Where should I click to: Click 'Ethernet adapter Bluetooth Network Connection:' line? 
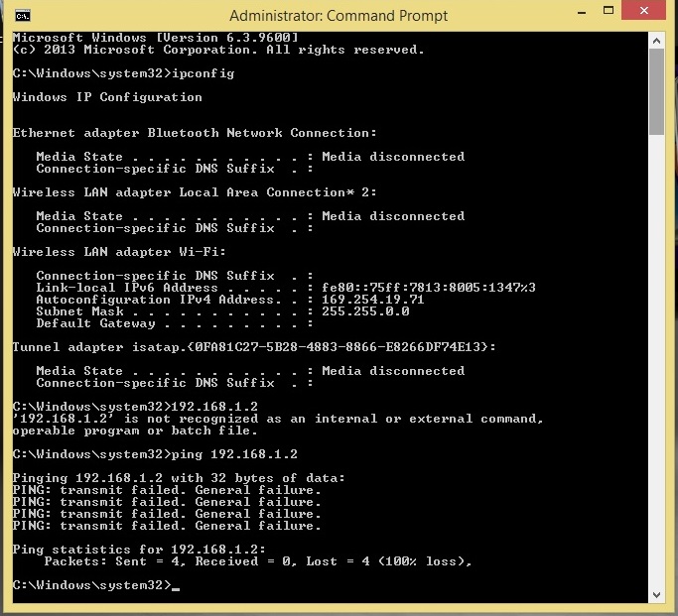tap(195, 133)
